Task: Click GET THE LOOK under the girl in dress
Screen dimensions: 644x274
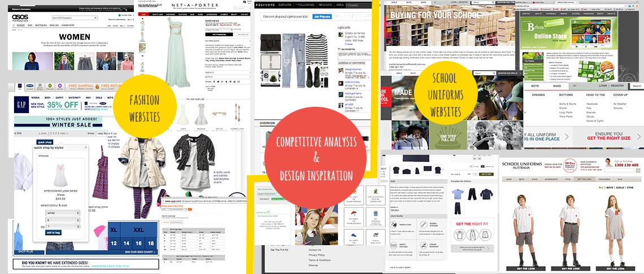Action: pyautogui.click(x=615, y=268)
